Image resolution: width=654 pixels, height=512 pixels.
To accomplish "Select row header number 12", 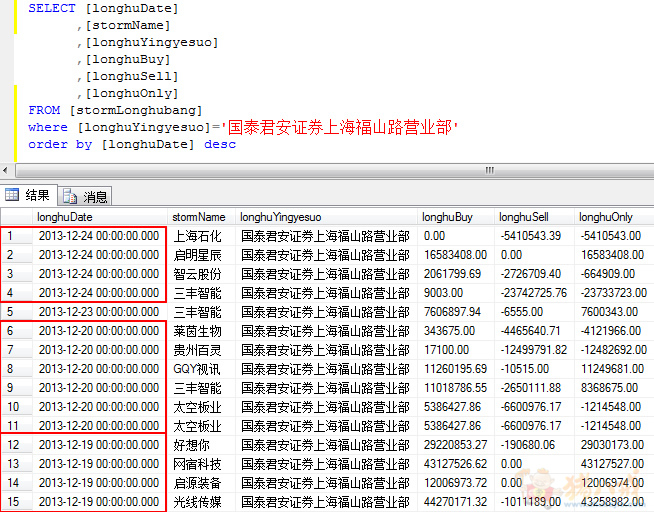I will coord(16,445).
